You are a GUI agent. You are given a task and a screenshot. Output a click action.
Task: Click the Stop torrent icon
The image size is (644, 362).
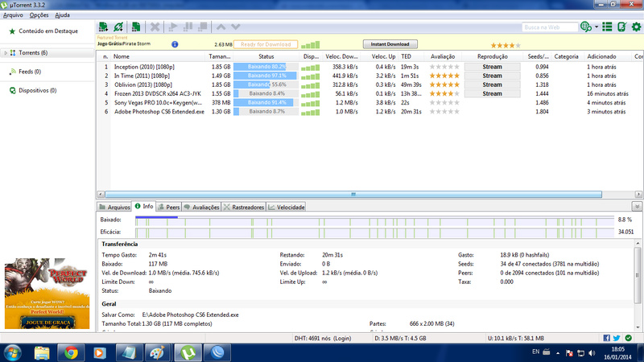tap(203, 27)
